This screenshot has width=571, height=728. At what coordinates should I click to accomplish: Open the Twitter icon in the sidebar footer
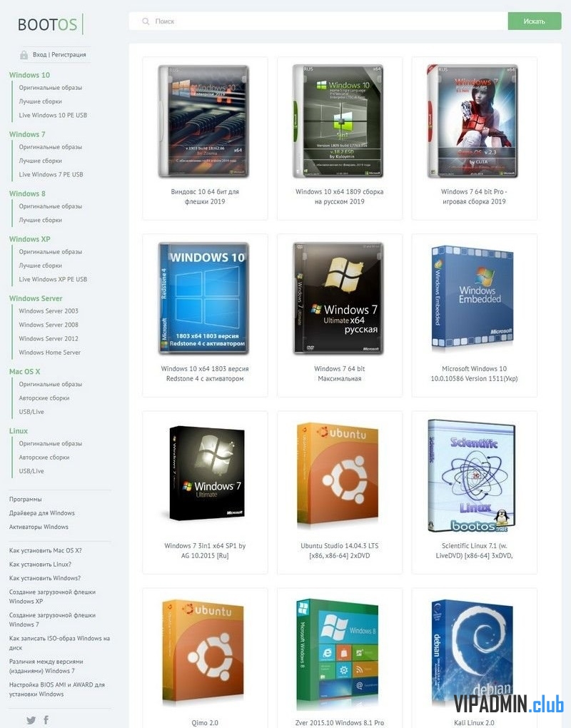(31, 720)
